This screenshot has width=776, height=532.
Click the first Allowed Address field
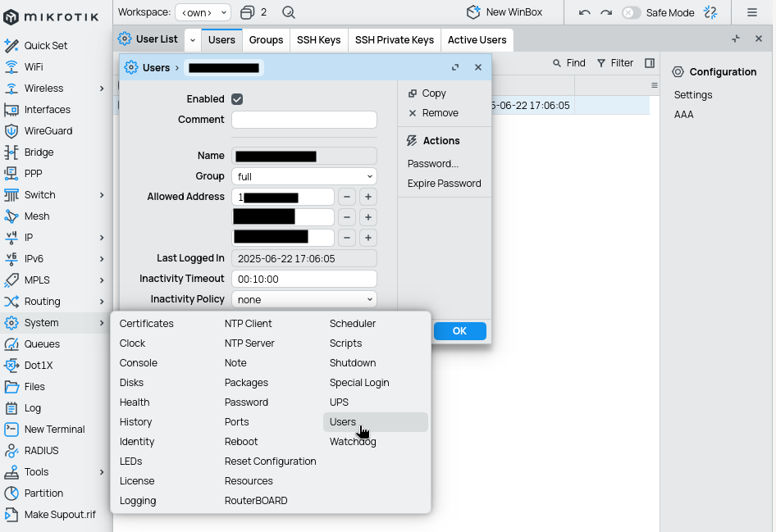[282, 197]
